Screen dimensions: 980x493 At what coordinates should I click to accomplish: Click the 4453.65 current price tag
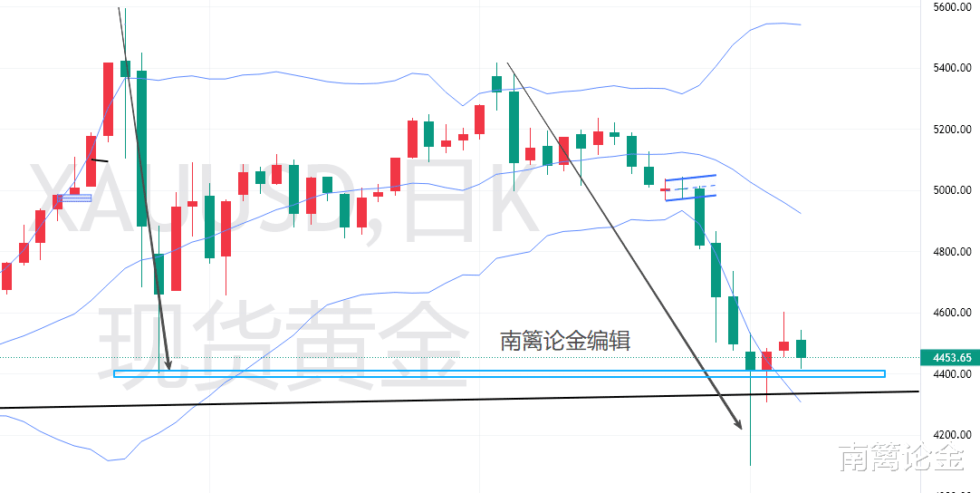(x=948, y=358)
